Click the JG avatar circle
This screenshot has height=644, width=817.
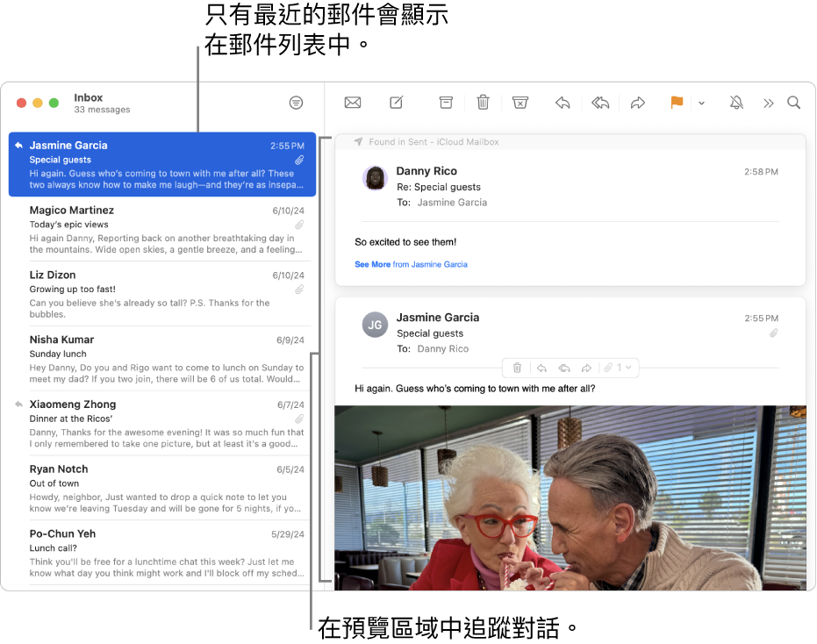click(375, 325)
